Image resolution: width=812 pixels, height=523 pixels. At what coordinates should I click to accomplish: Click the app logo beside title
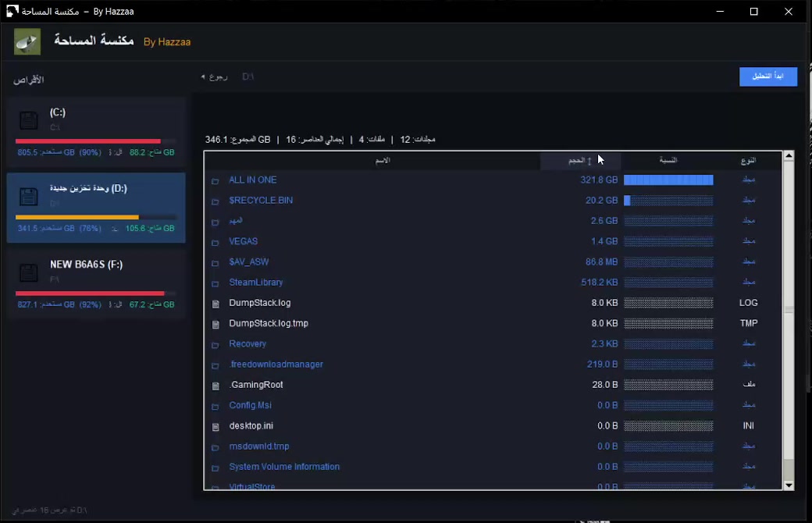(x=27, y=42)
